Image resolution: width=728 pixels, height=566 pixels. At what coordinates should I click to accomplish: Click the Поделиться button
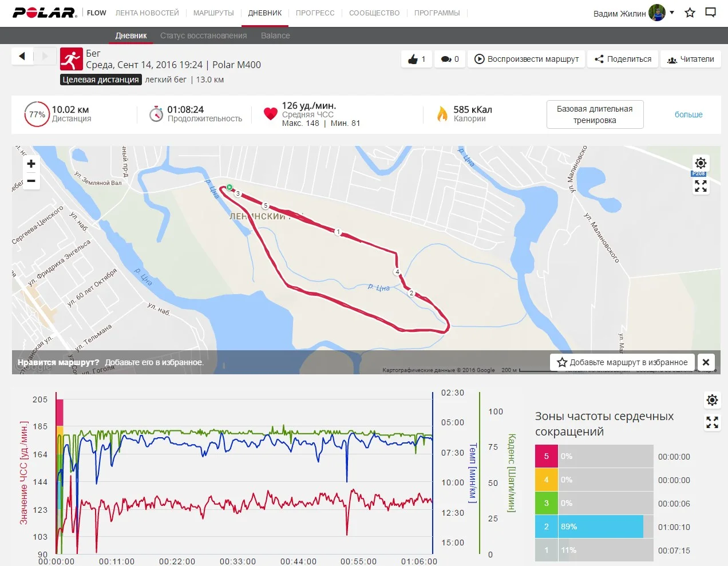point(623,59)
